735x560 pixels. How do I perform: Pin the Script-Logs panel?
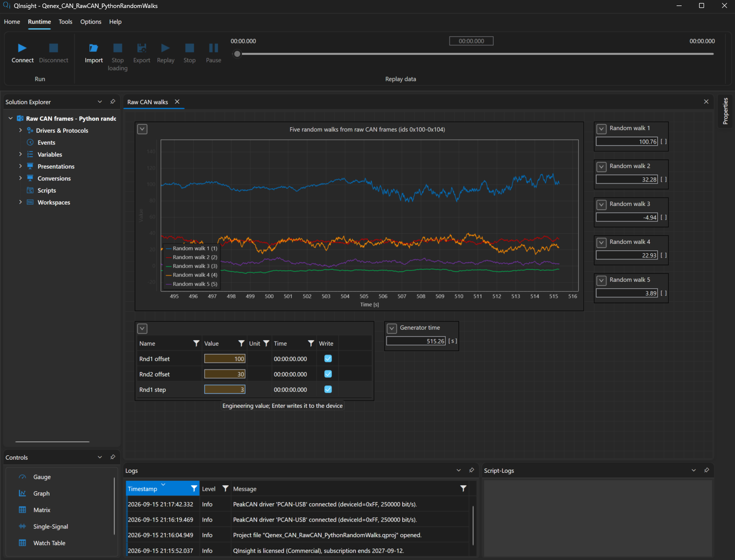point(707,470)
